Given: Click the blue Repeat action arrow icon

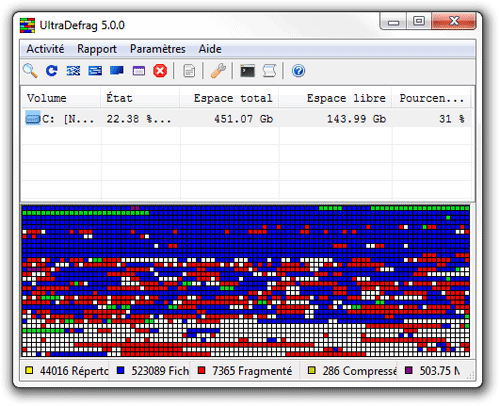Looking at the screenshot, I should (52, 71).
